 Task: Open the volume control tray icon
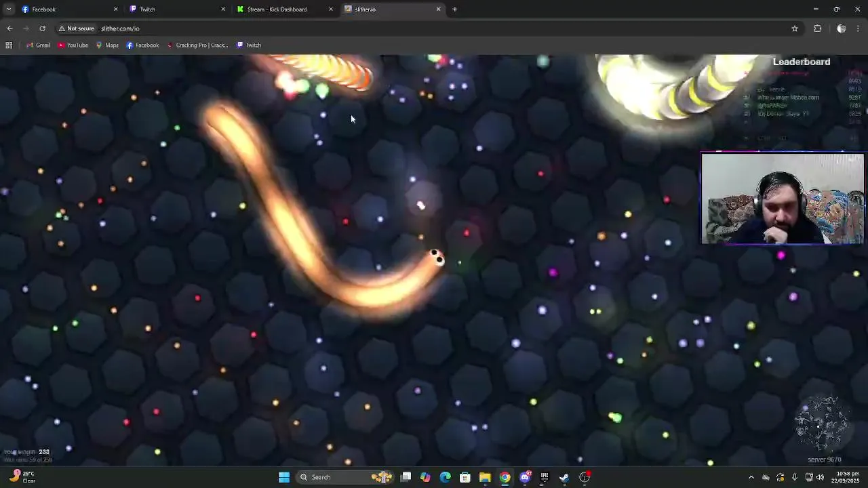click(x=820, y=477)
